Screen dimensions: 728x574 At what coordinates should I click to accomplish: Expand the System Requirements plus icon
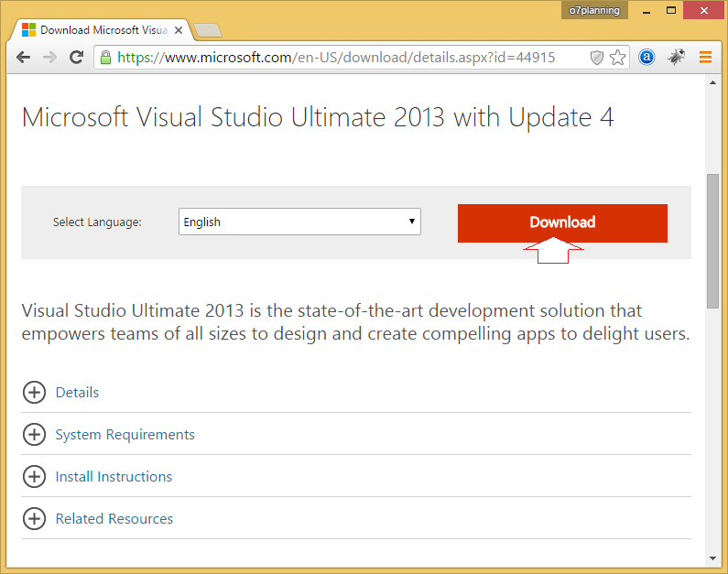click(x=35, y=434)
